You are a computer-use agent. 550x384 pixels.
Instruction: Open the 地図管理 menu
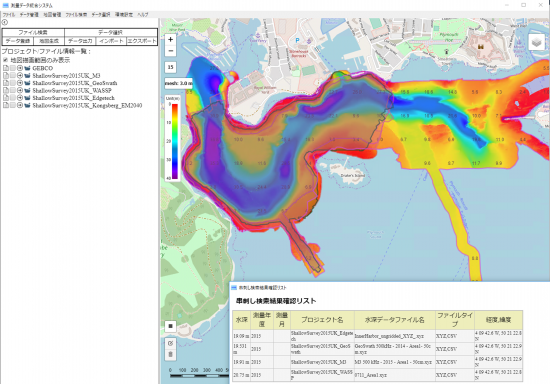[x=52, y=15]
